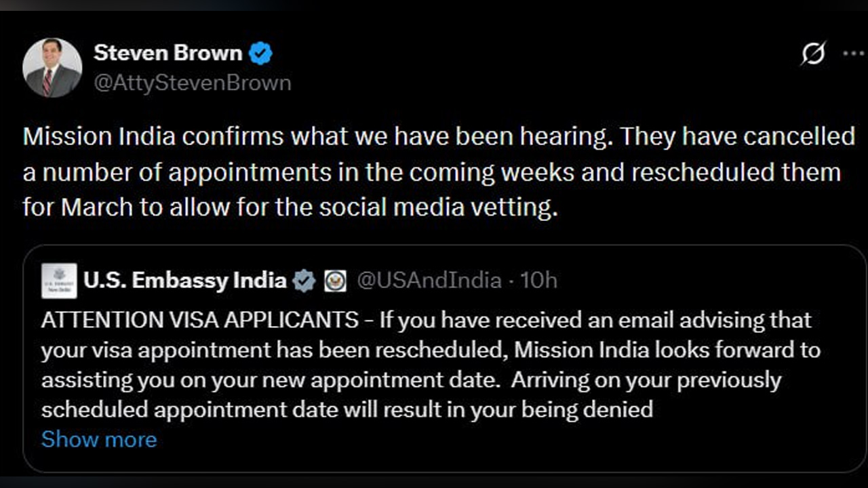Viewport: 868px width, 488px height.
Task: Click the grey verified badge of U.S. Embassy India
Action: click(304, 281)
